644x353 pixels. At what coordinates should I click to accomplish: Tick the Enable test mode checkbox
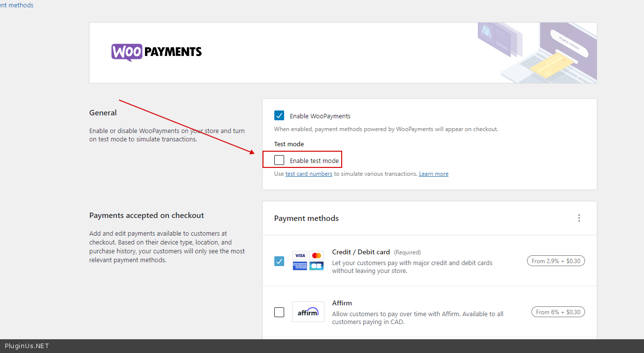279,160
